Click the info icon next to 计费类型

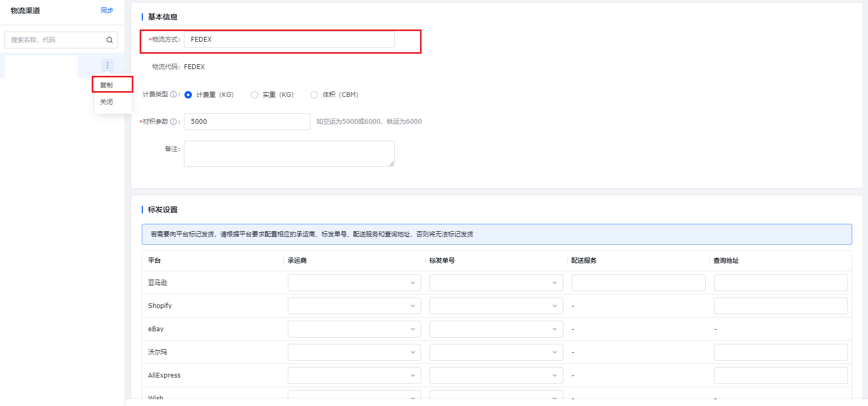[x=173, y=94]
